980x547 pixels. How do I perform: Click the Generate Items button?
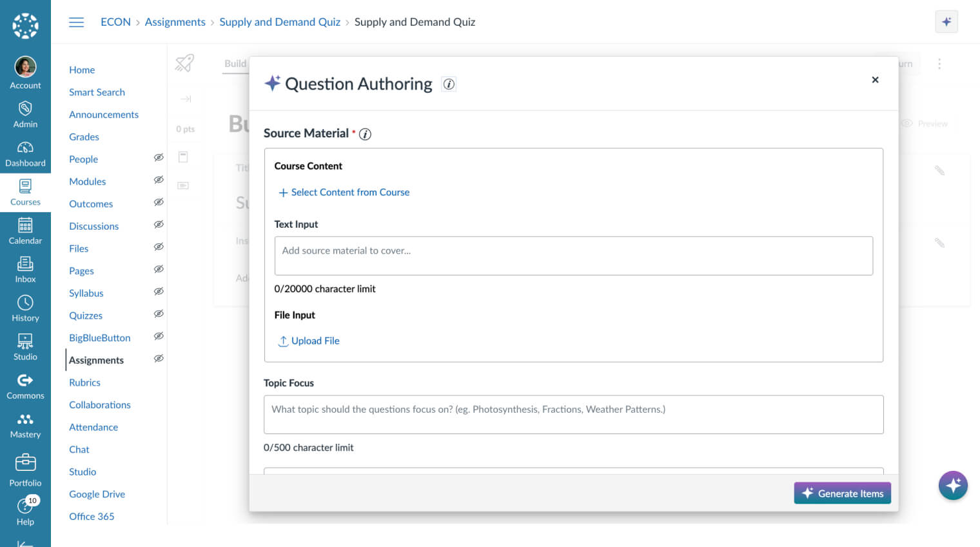coord(842,493)
